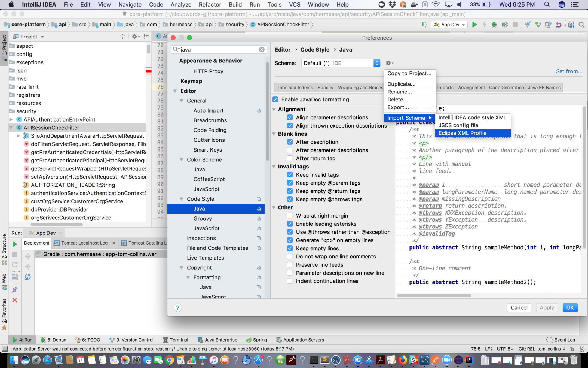Image resolution: width=588 pixels, height=368 pixels.
Task: Open Keymap settings page
Action: [x=191, y=81]
